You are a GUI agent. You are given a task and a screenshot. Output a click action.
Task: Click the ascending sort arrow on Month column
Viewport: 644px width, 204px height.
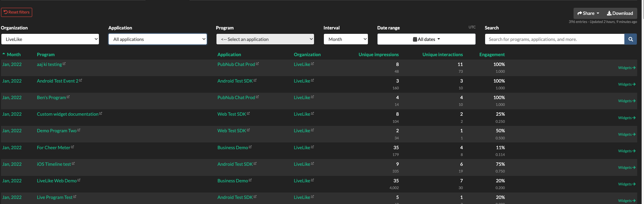(x=4, y=54)
